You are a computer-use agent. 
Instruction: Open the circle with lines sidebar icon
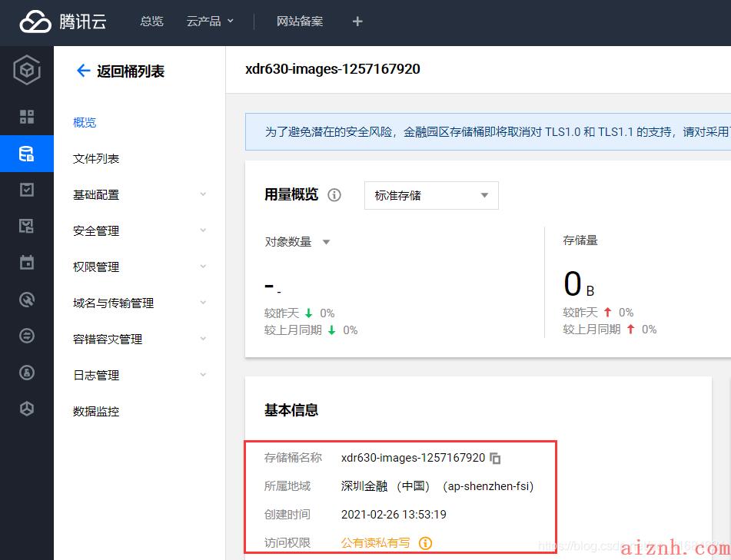pos(27,336)
